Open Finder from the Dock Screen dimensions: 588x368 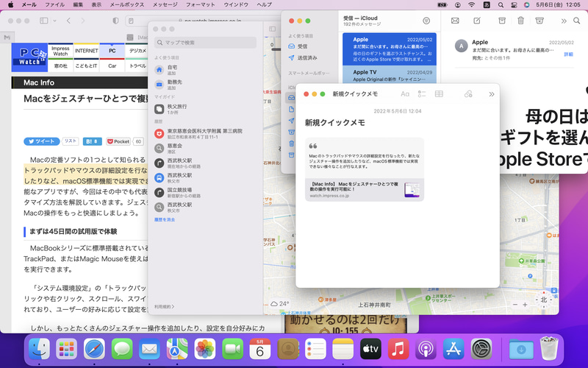click(39, 349)
